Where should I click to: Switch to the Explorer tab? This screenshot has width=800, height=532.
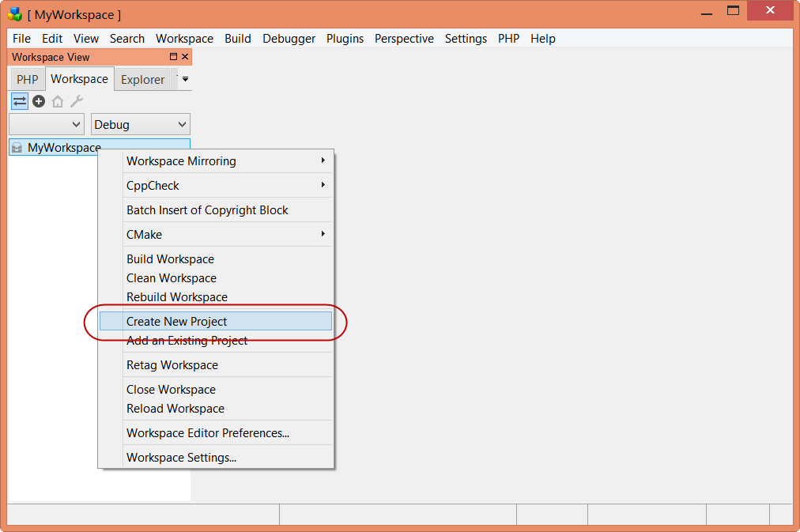click(x=143, y=80)
